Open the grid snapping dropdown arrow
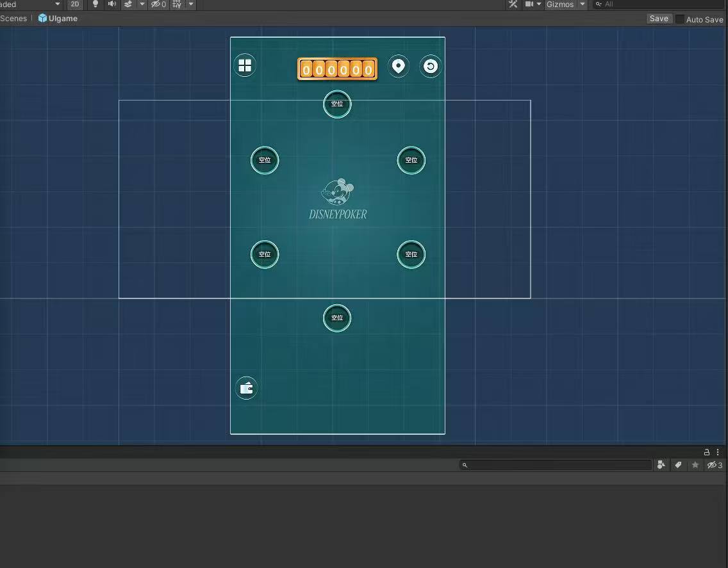This screenshot has width=728, height=568. point(191,4)
